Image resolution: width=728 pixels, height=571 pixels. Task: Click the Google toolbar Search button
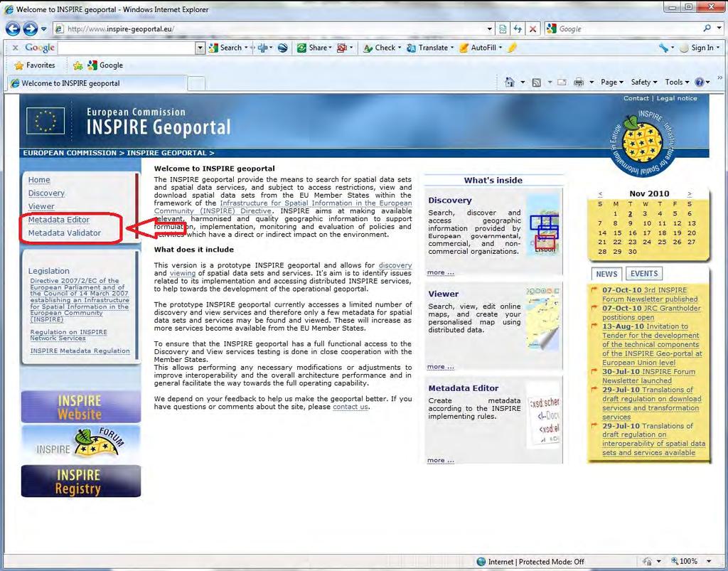(227, 48)
